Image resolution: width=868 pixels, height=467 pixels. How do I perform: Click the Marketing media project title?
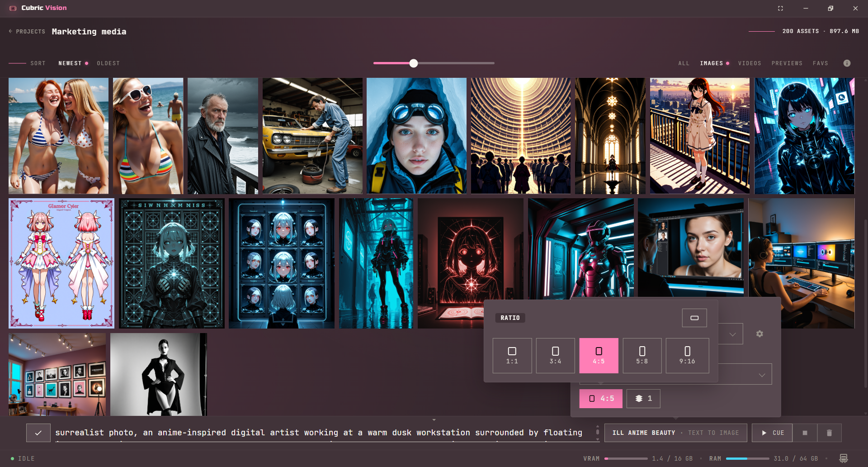[89, 32]
